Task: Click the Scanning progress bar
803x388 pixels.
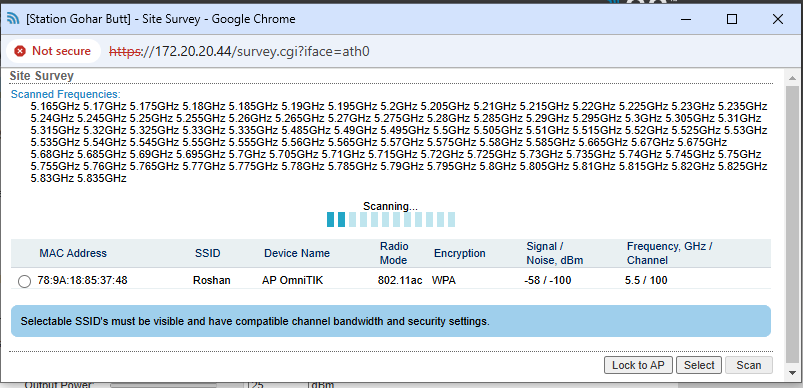Action: tap(391, 220)
